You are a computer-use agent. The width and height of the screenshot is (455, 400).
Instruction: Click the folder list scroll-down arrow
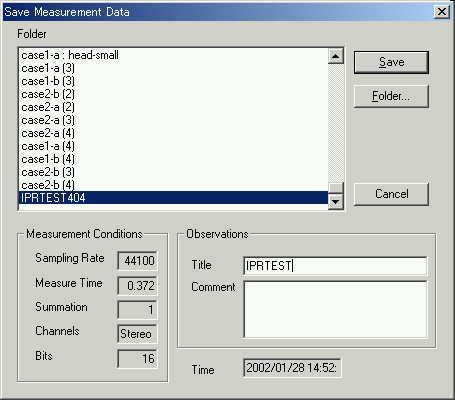[336, 201]
